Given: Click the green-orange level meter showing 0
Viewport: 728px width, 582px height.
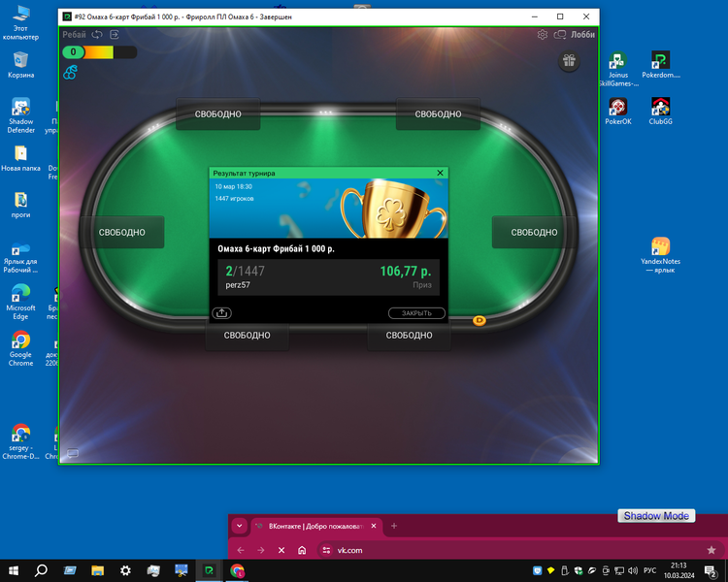Looking at the screenshot, I should (98, 52).
